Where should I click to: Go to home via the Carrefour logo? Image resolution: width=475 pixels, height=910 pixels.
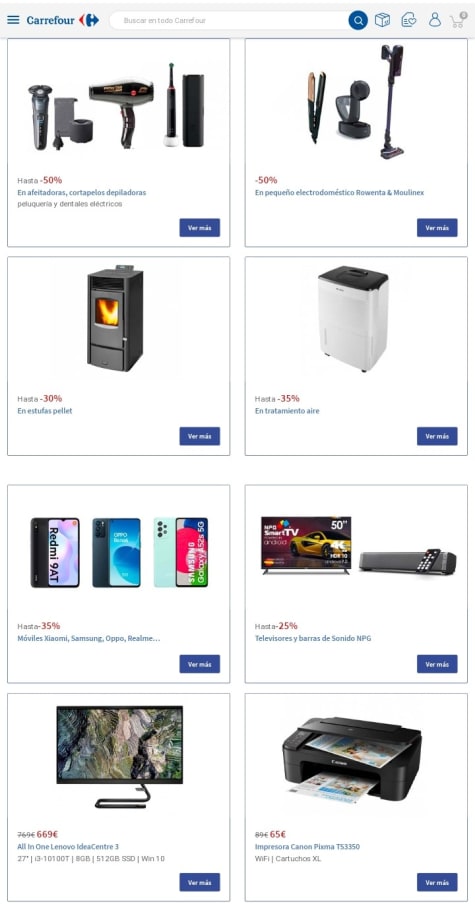(x=63, y=20)
